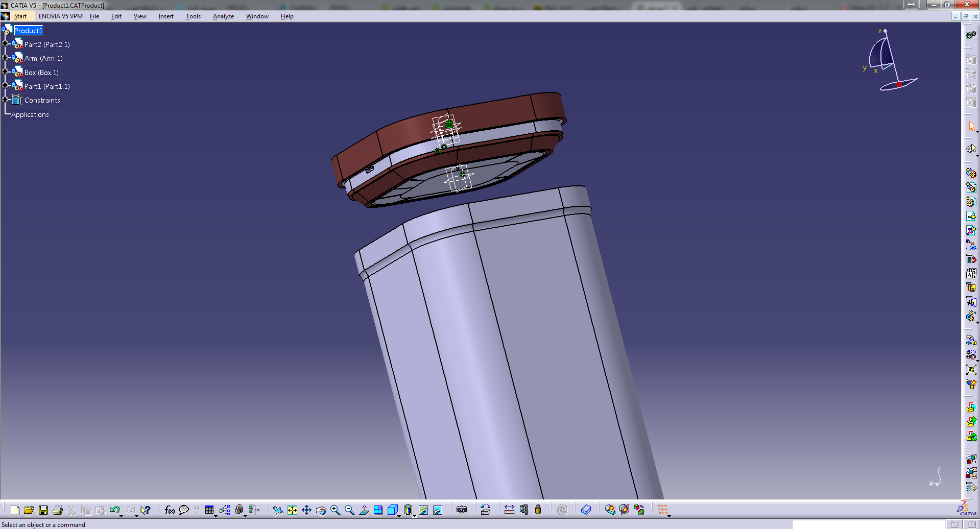
Task: Open the Tools menu
Action: pos(193,16)
